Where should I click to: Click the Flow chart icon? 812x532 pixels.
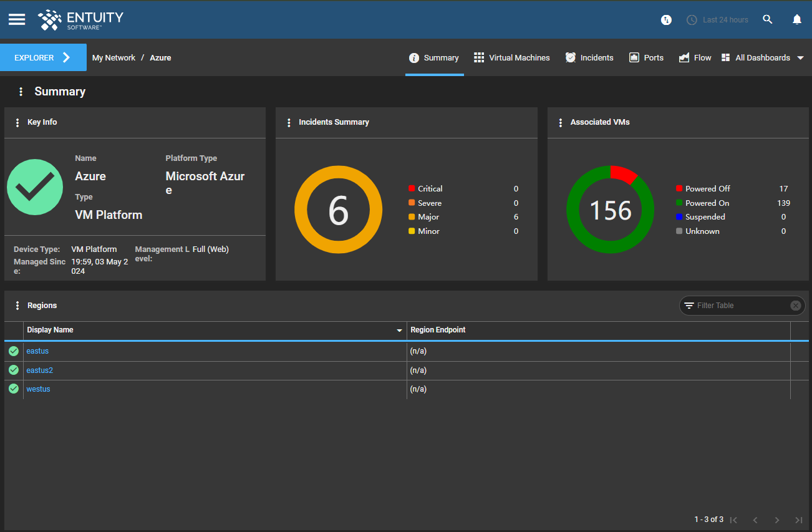point(684,57)
